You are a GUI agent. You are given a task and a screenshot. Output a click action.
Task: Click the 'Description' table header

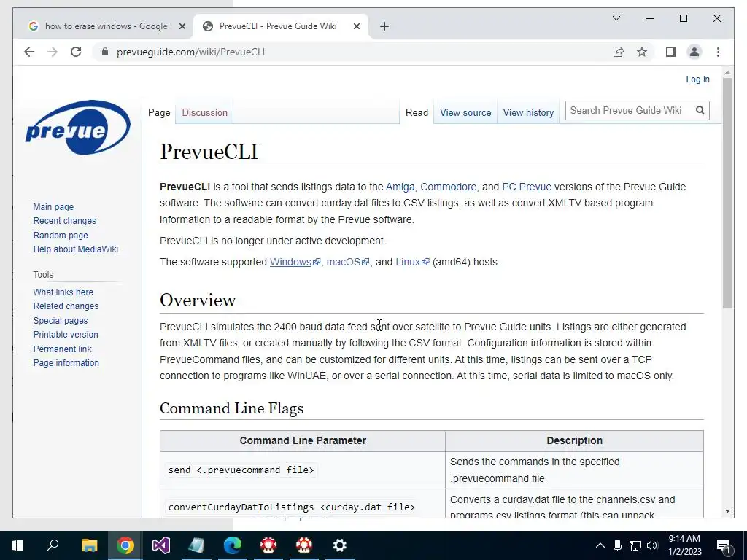pos(575,441)
